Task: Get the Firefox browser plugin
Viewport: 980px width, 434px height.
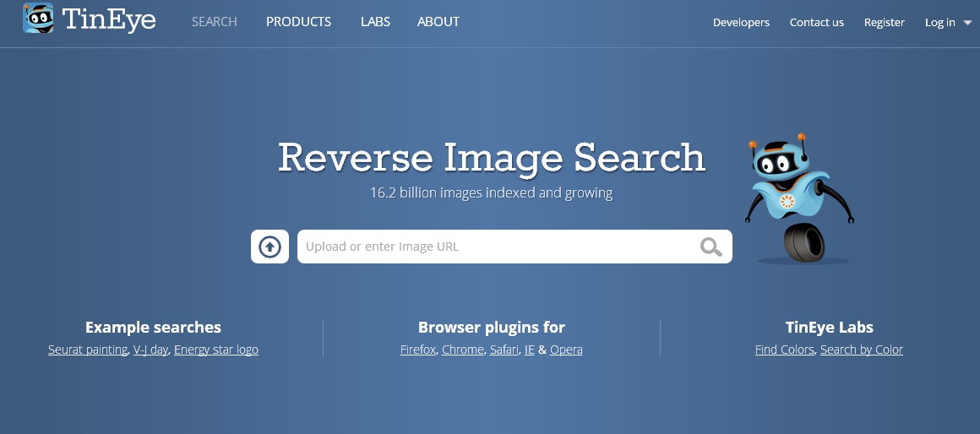Action: tap(418, 350)
